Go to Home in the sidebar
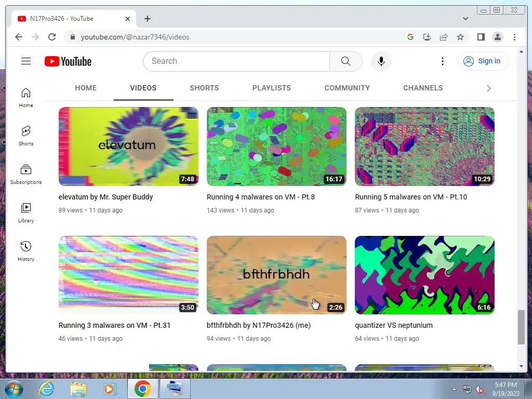Viewport: 532px width, 399px height. pos(26,98)
